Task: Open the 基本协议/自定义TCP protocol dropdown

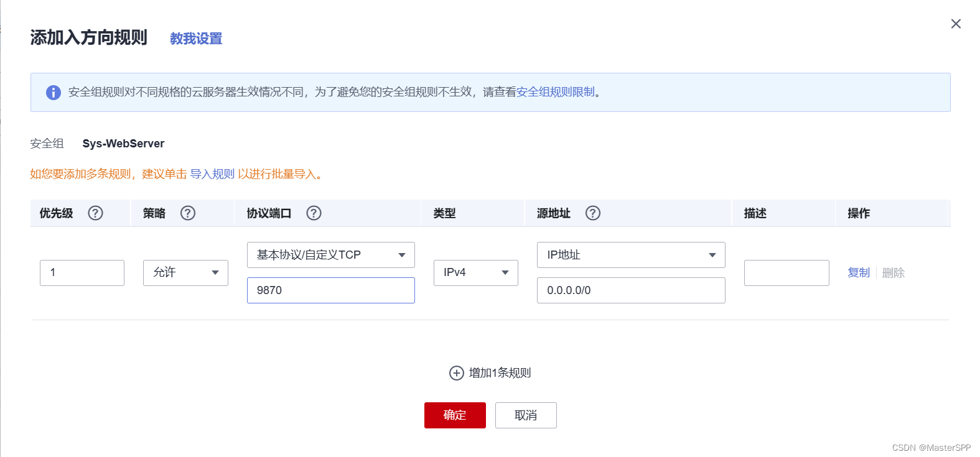Action: click(x=331, y=255)
